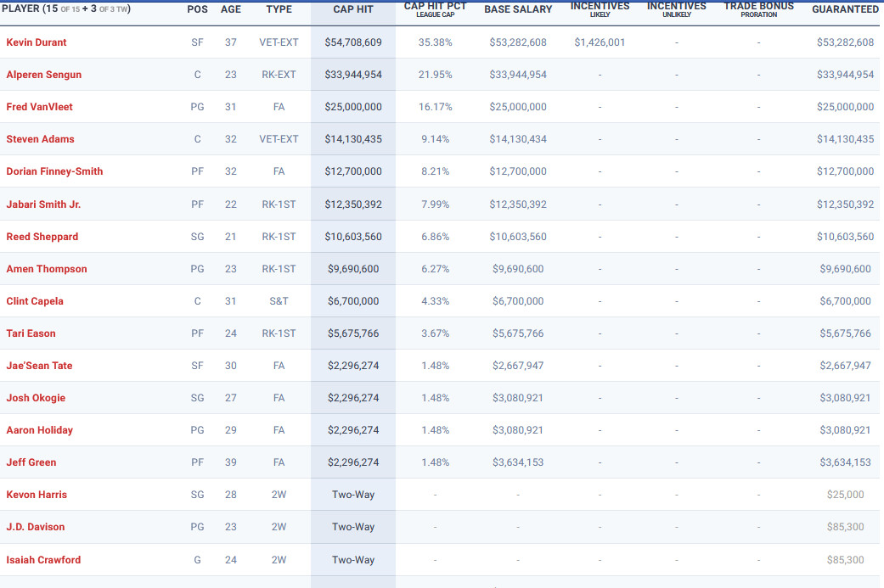This screenshot has width=884, height=588.
Task: Select the S&T contract type cell
Action: pyautogui.click(x=279, y=300)
